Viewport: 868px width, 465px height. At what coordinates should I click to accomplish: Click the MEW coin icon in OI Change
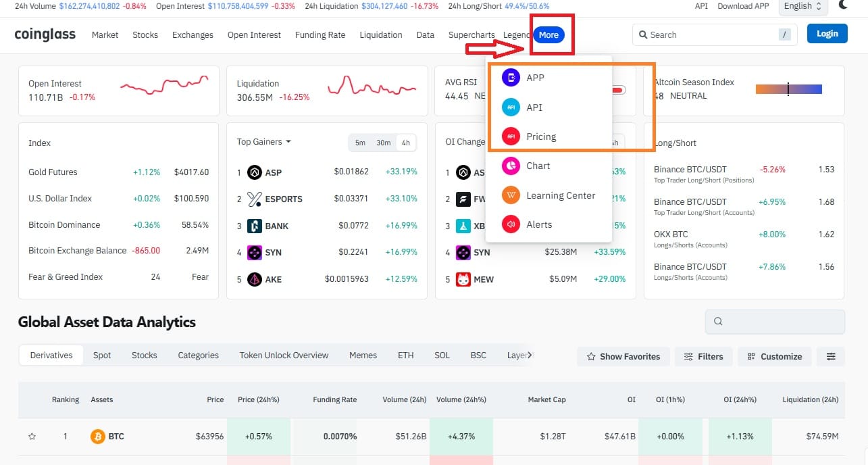pos(463,279)
